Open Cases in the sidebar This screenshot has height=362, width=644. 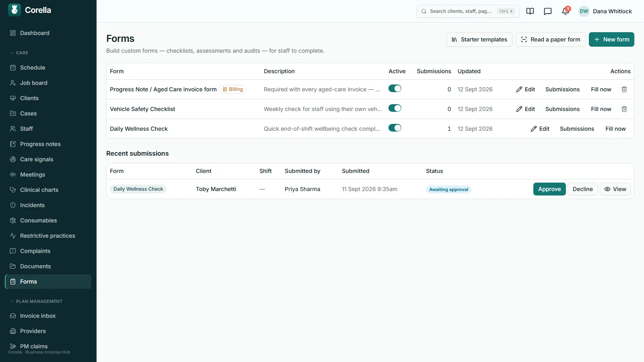[48, 113]
